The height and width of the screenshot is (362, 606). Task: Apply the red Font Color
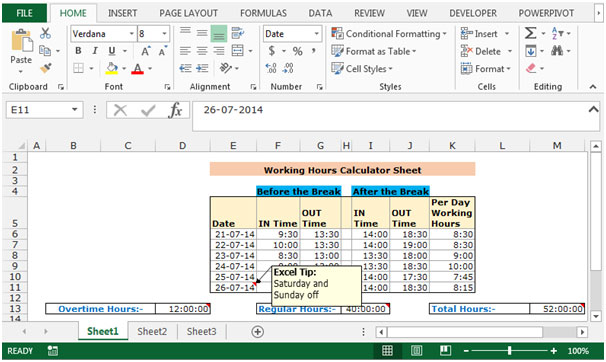coord(137,68)
